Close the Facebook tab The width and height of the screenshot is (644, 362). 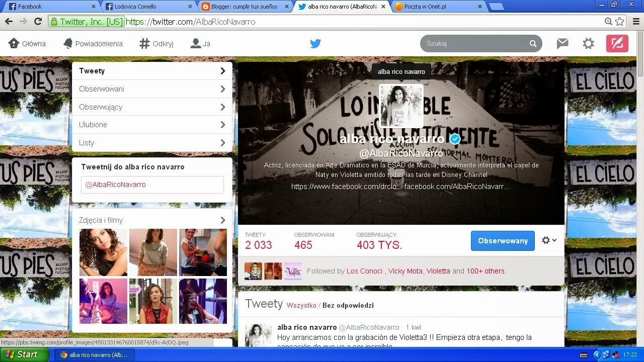coord(94,7)
